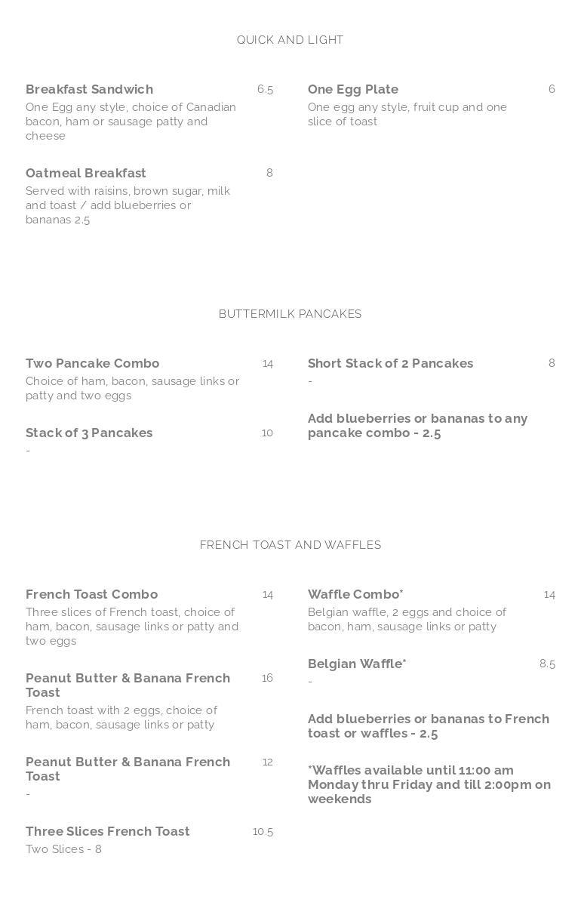Click the 10.5 price for Three Slices French Toast
This screenshot has height=924, width=581.
click(263, 831)
